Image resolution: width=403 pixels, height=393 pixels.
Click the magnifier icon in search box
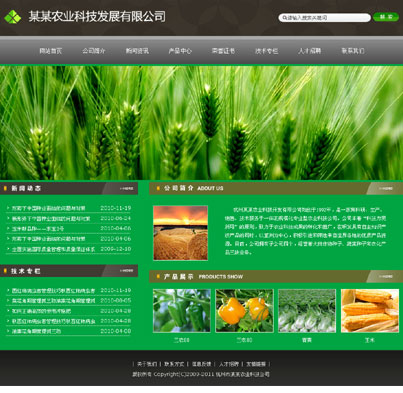pos(284,18)
